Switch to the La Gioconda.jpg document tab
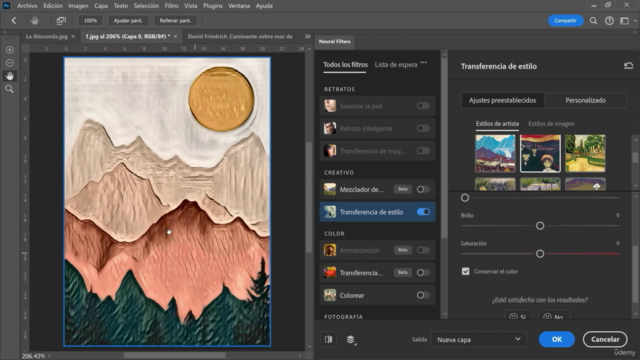This screenshot has width=640, height=360. coord(47,36)
